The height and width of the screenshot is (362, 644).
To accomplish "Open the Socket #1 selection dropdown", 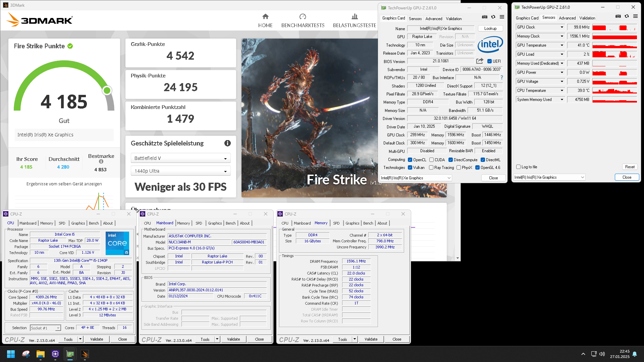I will 45,328.
